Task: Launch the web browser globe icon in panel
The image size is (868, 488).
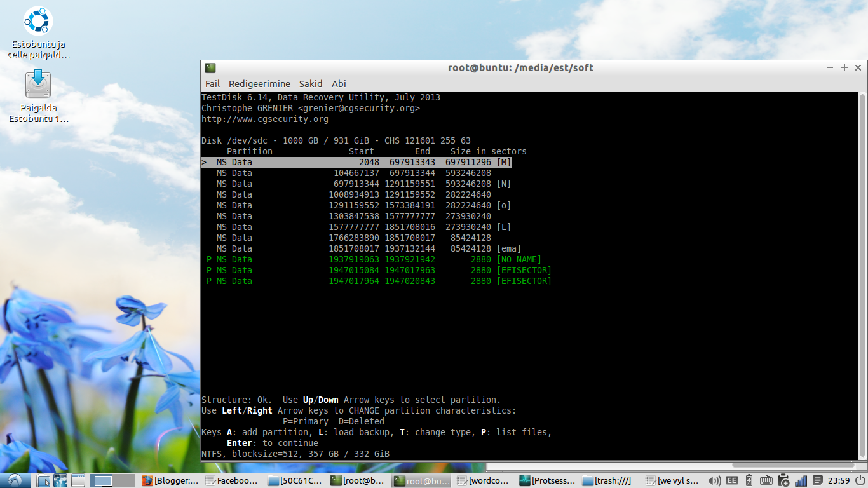Action: tap(60, 480)
